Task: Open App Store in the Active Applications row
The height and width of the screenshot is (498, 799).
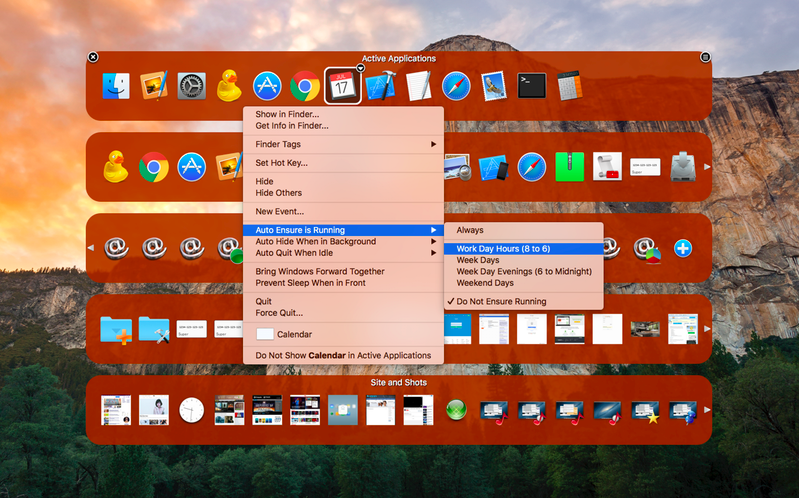Action: [267, 86]
